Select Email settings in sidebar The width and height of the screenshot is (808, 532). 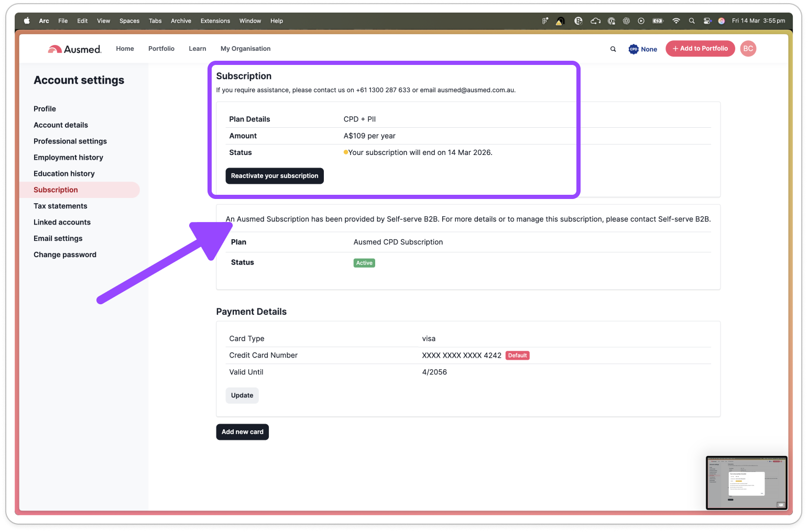point(58,239)
